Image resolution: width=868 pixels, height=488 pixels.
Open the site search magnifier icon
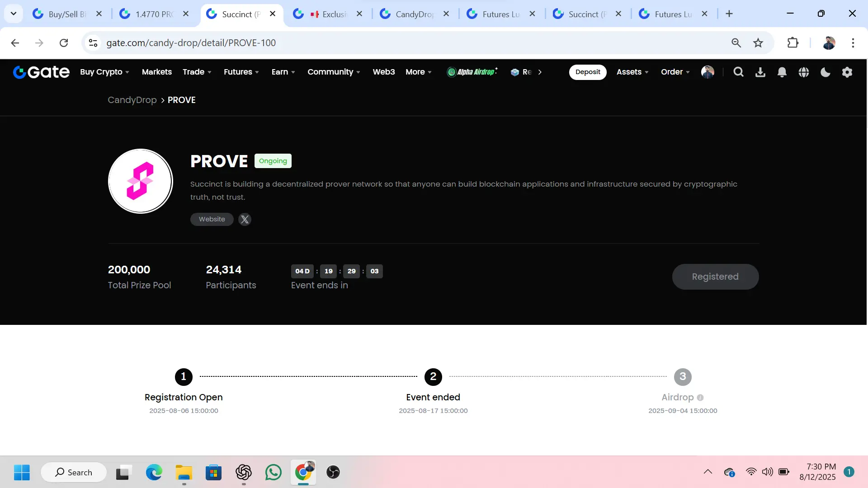(738, 72)
